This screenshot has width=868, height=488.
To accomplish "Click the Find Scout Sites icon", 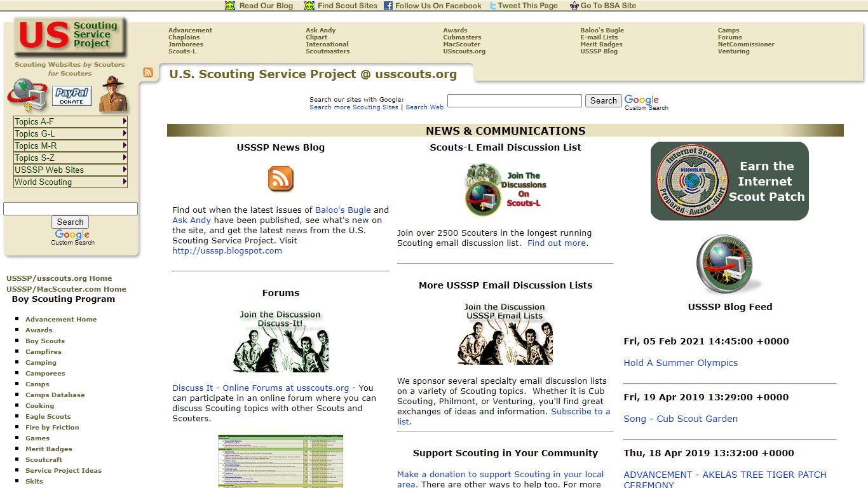I will [309, 6].
